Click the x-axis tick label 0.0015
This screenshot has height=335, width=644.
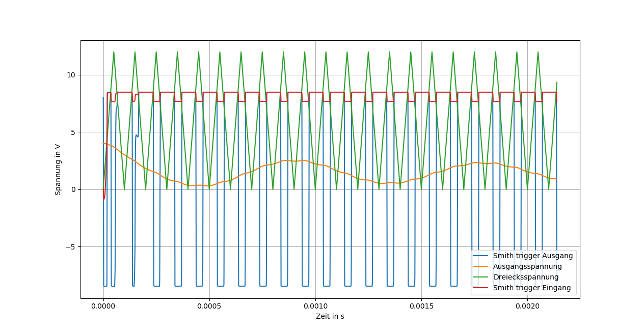coord(421,306)
